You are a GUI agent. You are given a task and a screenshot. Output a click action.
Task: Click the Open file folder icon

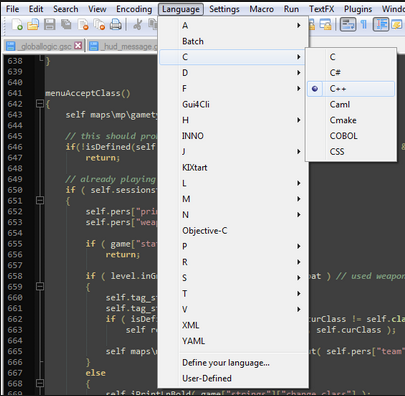tap(33, 25)
